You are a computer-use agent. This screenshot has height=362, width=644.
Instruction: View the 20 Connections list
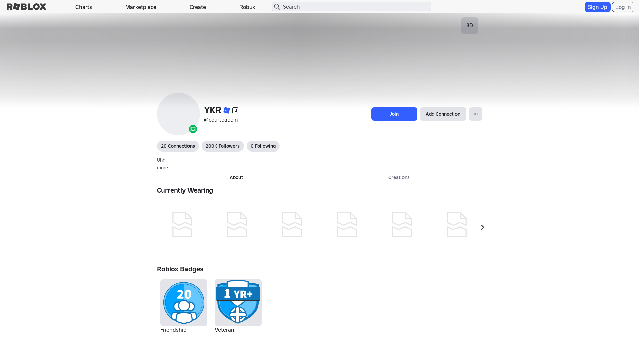178,146
